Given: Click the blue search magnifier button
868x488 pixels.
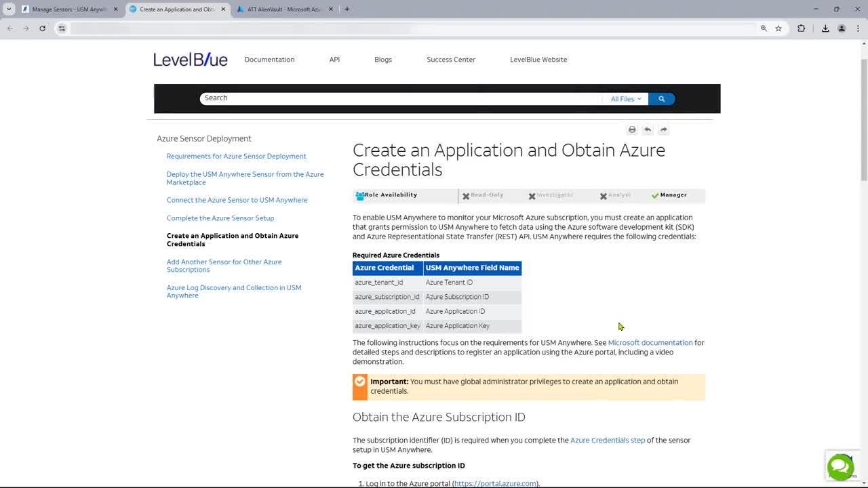Looking at the screenshot, I should pos(662,99).
